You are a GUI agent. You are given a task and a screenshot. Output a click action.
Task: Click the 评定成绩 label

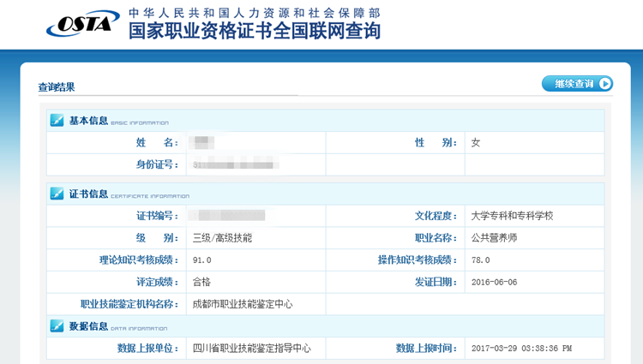(x=157, y=282)
